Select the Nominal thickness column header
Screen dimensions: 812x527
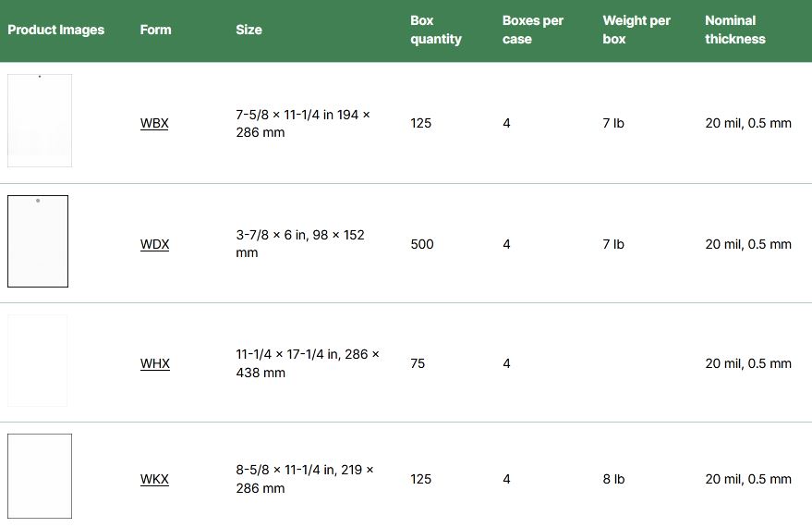[x=734, y=30]
